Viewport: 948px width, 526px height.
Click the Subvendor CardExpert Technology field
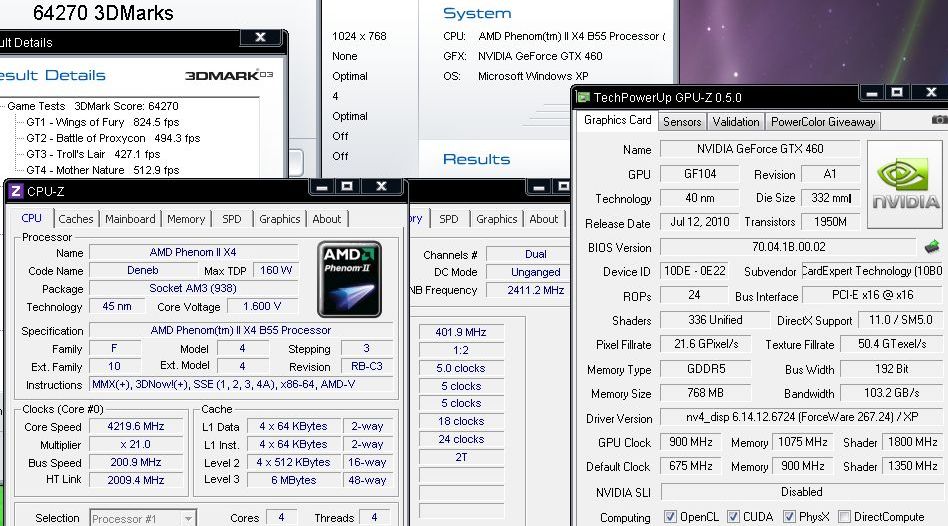click(872, 271)
